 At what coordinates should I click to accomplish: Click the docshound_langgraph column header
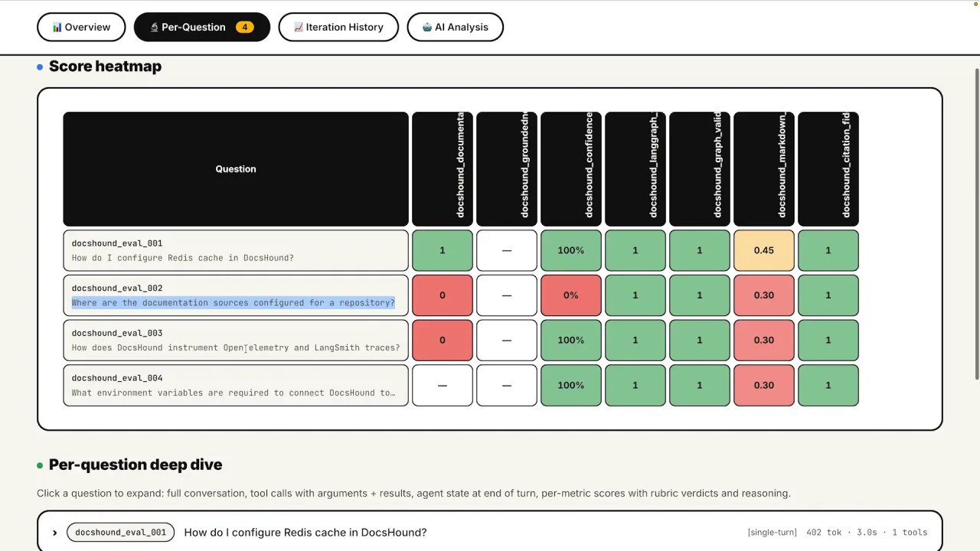[635, 169]
